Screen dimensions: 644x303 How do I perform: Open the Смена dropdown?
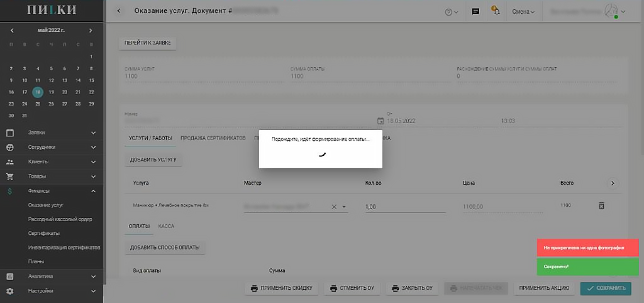pos(523,11)
